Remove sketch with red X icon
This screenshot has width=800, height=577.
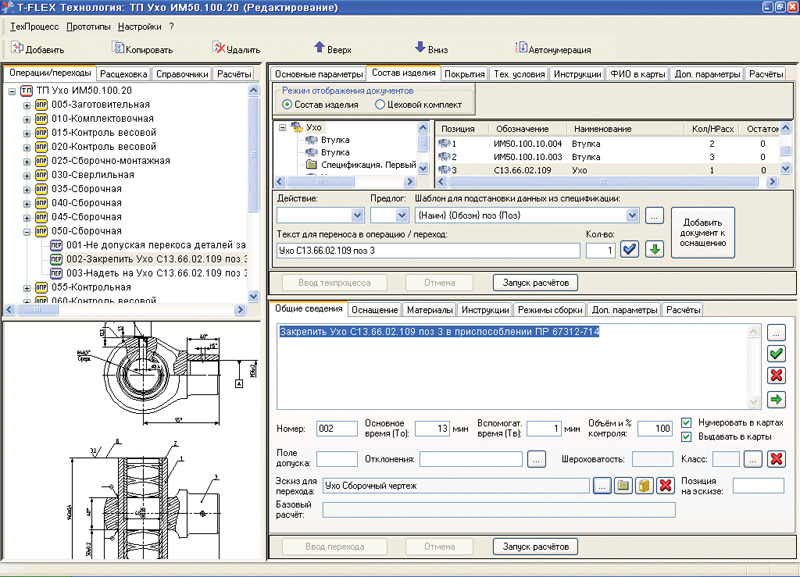tap(665, 486)
